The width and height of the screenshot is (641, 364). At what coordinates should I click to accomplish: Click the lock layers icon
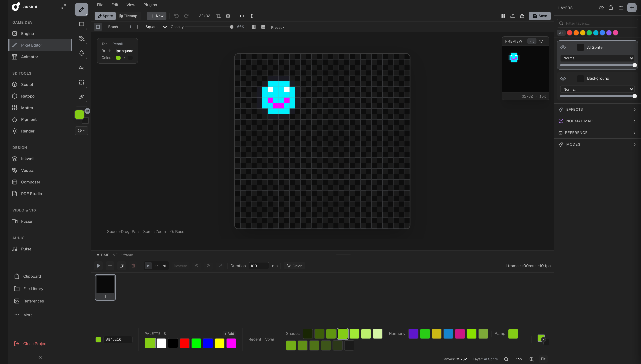click(x=611, y=8)
